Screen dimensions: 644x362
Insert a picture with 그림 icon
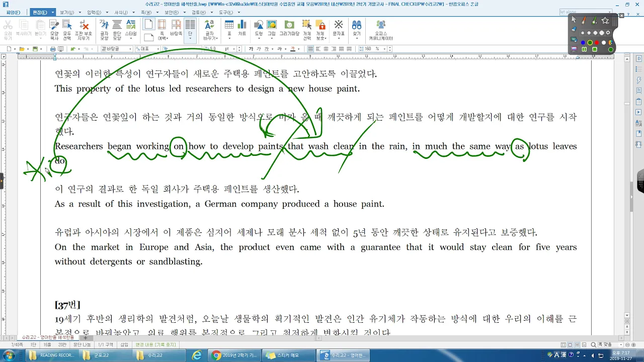coord(272,30)
